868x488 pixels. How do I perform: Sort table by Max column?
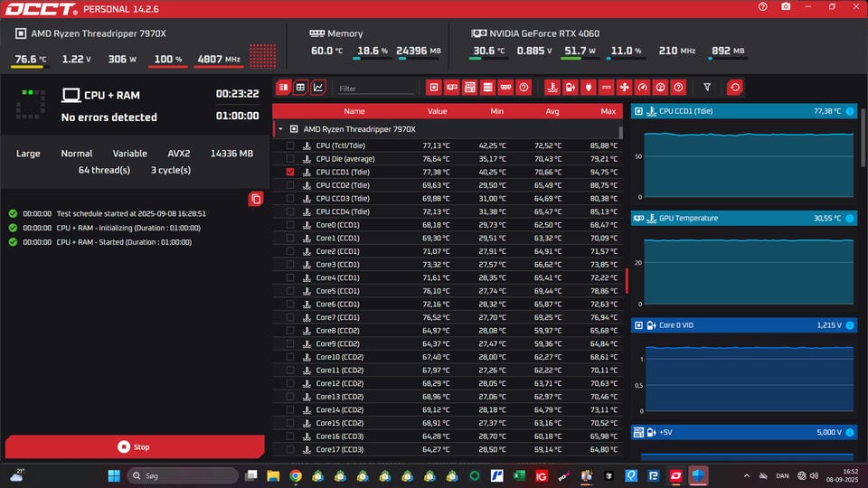pyautogui.click(x=608, y=111)
